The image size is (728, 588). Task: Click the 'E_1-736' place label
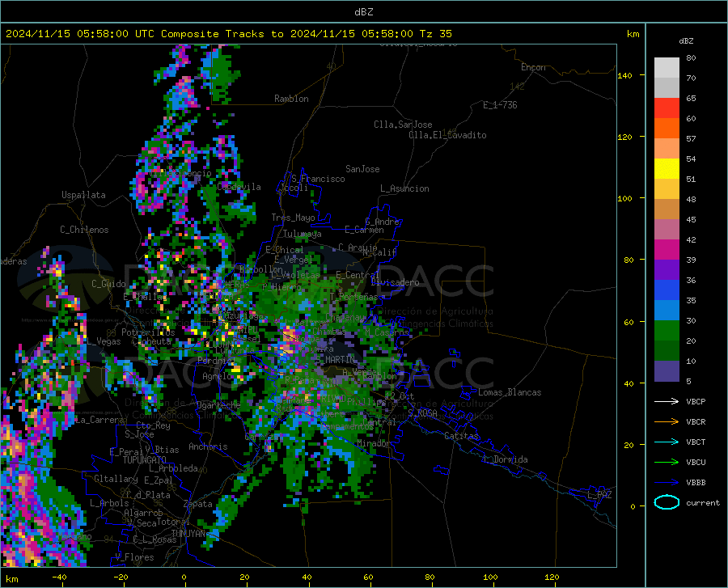pos(500,105)
